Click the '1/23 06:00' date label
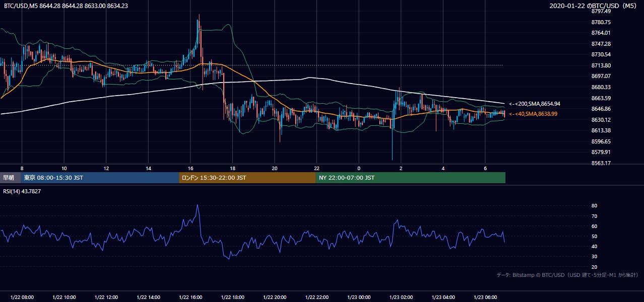 tap(485, 297)
